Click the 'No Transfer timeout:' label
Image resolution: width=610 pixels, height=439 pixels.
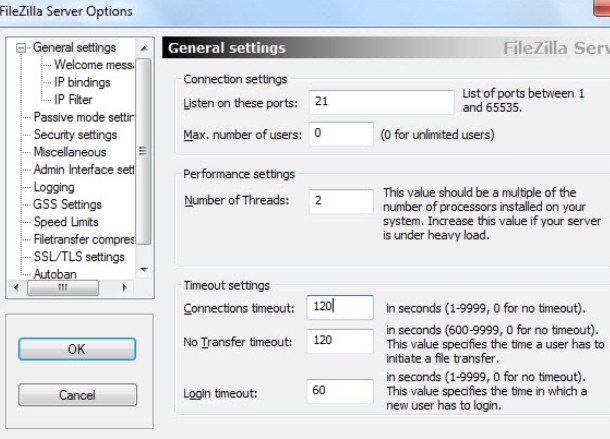tap(237, 342)
